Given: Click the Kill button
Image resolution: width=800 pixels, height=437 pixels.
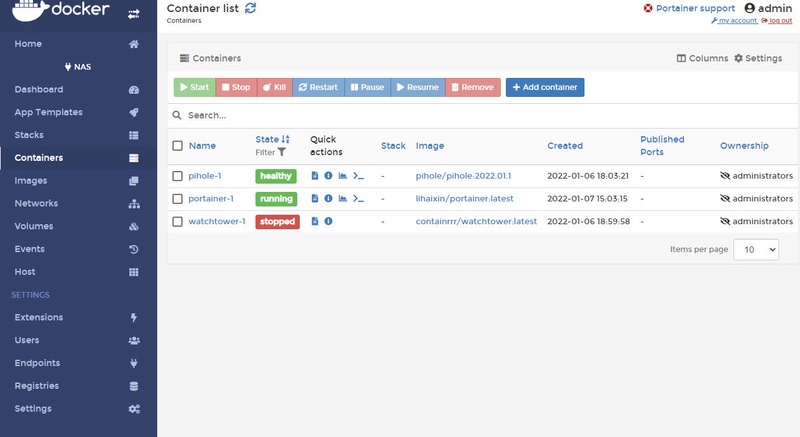Looking at the screenshot, I should point(274,87).
